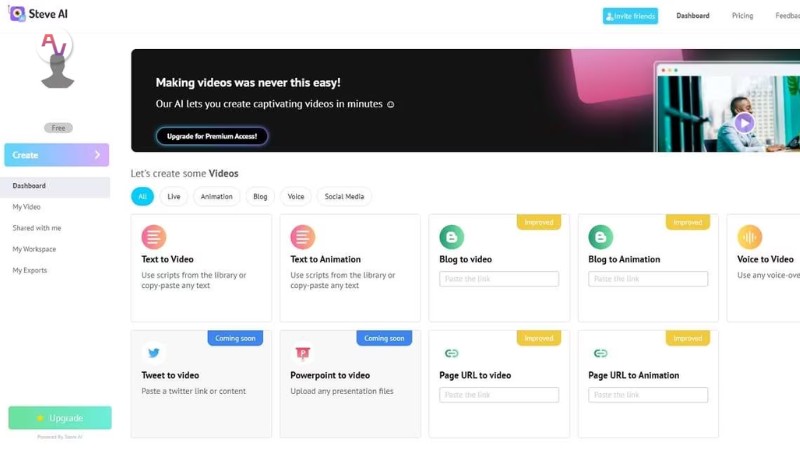
Task: Click the Powered By Steve AI text
Action: pyautogui.click(x=60, y=437)
